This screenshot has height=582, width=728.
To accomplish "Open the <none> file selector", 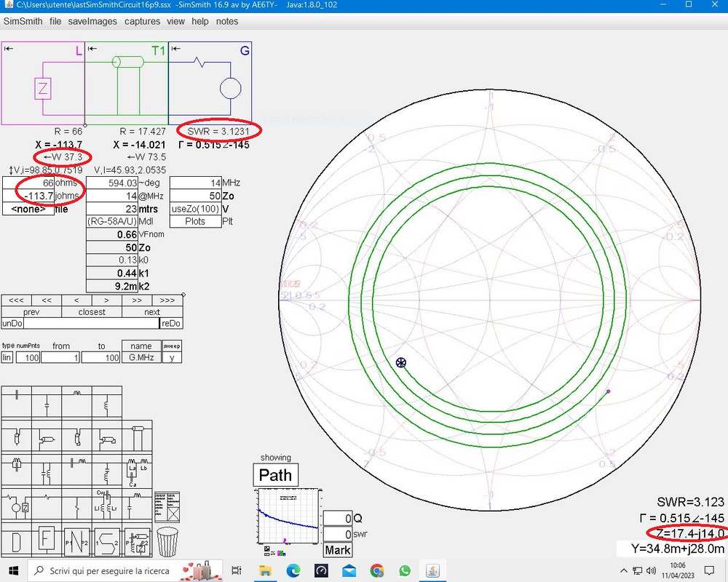I will point(28,209).
